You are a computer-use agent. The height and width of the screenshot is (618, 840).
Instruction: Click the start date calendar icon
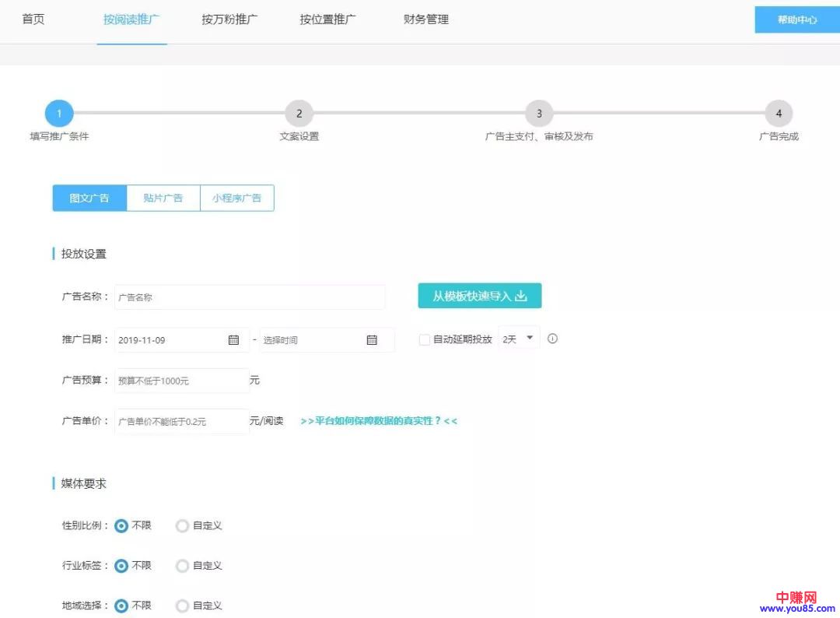pyautogui.click(x=233, y=340)
